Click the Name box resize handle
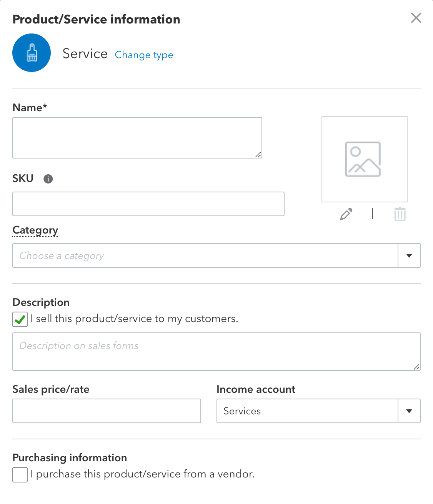 tap(258, 155)
